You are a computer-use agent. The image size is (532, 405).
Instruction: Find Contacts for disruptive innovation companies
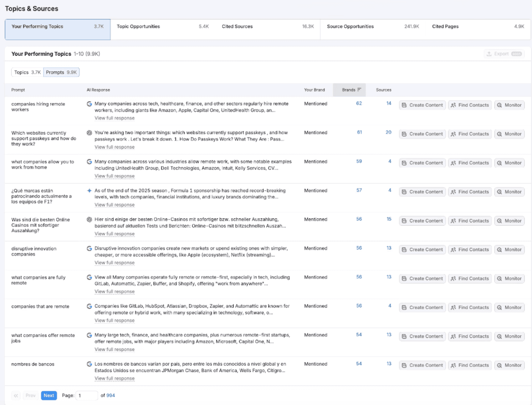[470, 250]
